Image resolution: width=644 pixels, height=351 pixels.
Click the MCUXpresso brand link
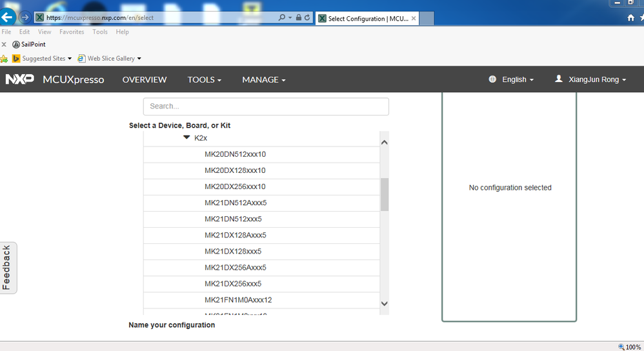point(74,79)
